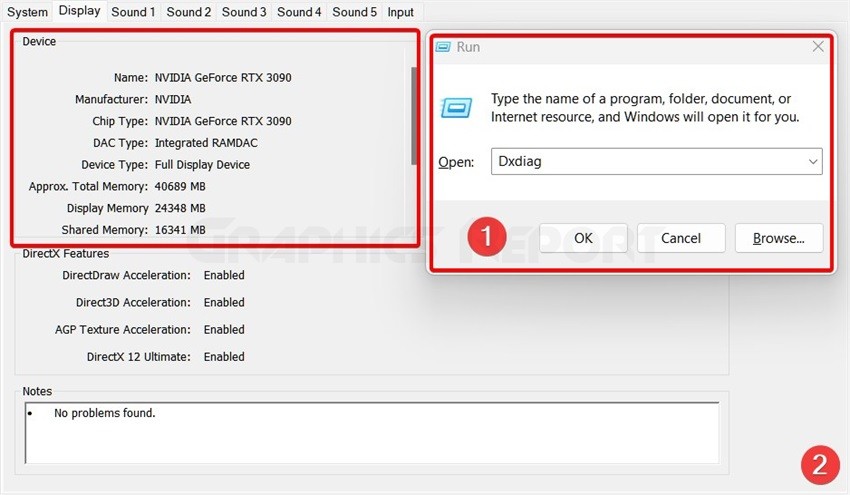
Task: Open the Sound 3 tab
Action: [x=244, y=12]
